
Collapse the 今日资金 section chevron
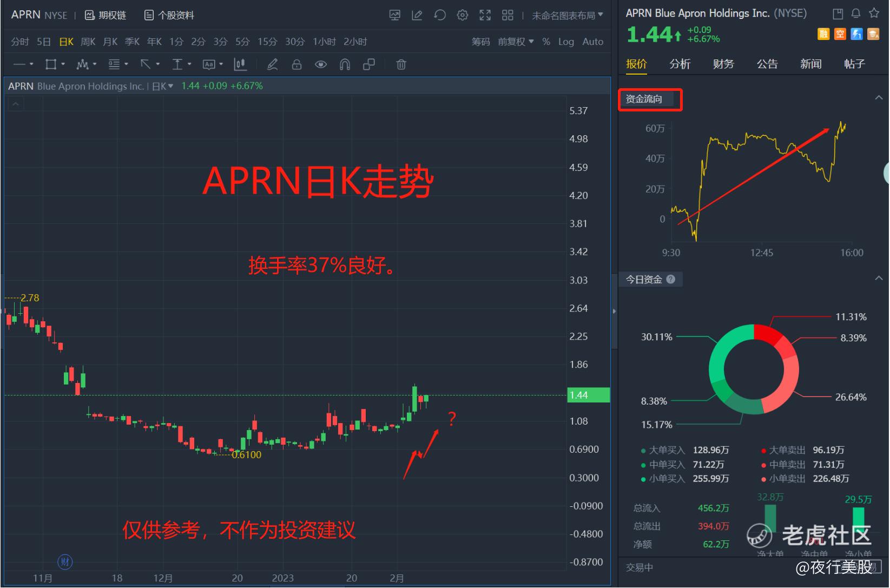tap(879, 278)
